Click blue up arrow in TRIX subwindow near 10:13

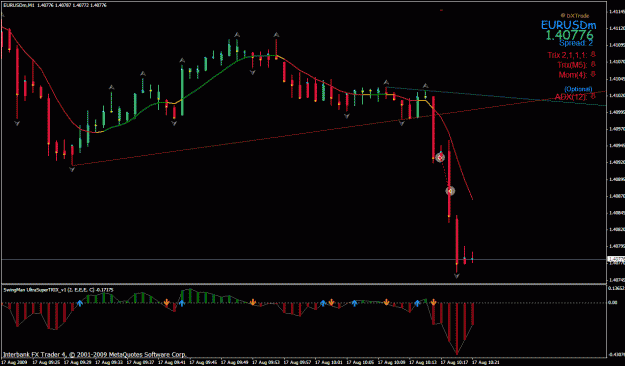point(417,303)
